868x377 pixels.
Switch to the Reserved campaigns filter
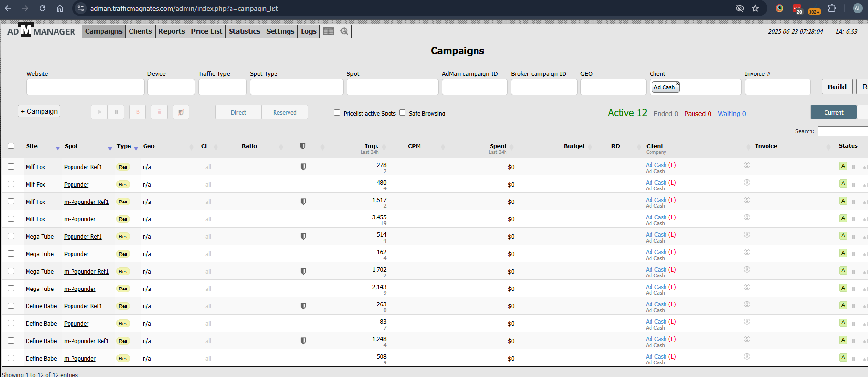coord(285,112)
